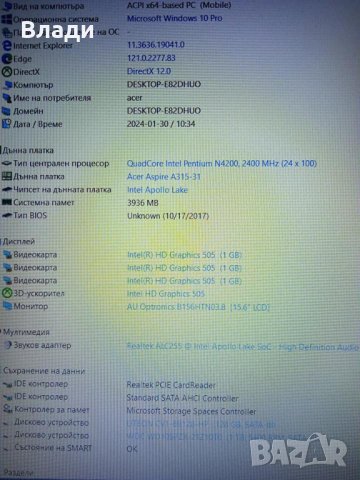Screen dimensions: 360x480
Task: Click the Internet Explorer row icon
Action: (x=7, y=45)
